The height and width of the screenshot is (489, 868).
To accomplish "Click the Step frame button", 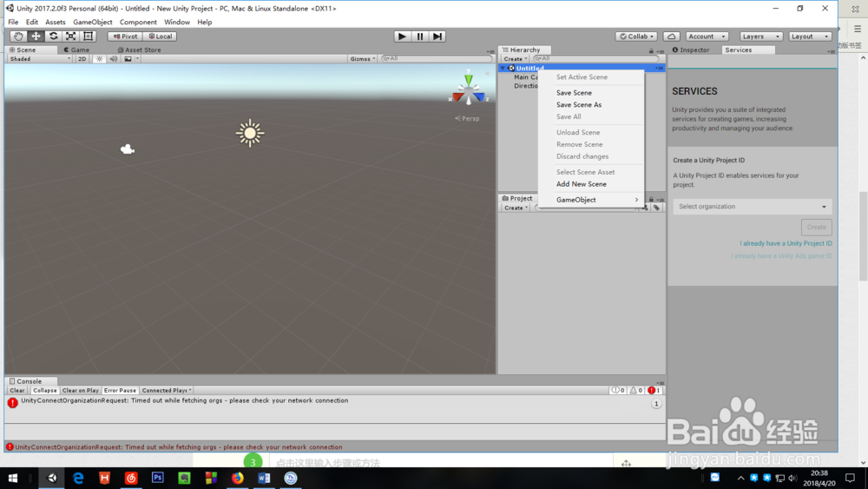I will (x=437, y=36).
